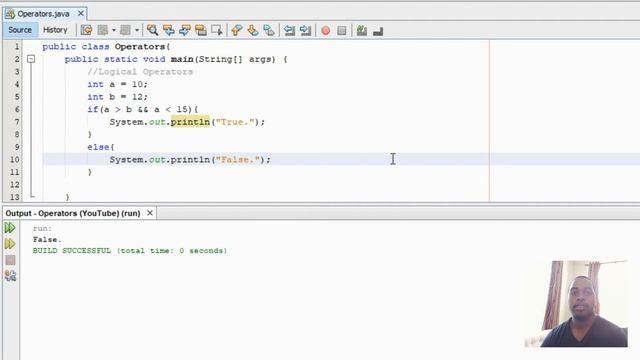640x360 pixels.
Task: Click the 'False.' output line
Action: pos(47,240)
